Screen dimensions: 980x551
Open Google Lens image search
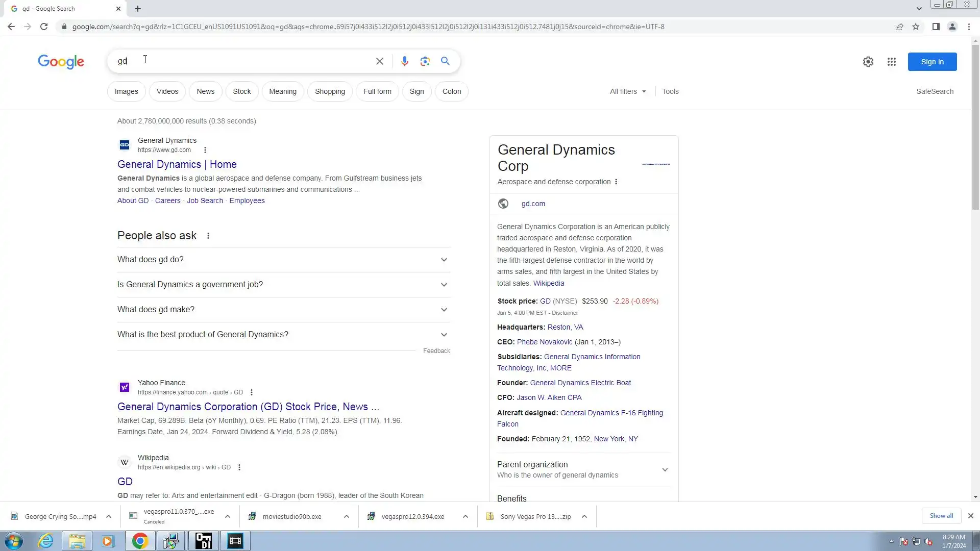tap(425, 61)
